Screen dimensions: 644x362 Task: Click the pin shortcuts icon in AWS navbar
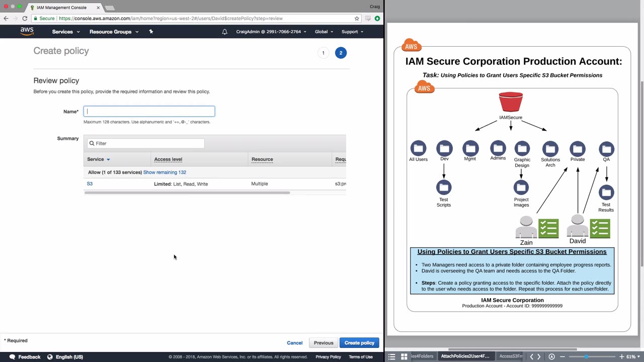coord(151,32)
